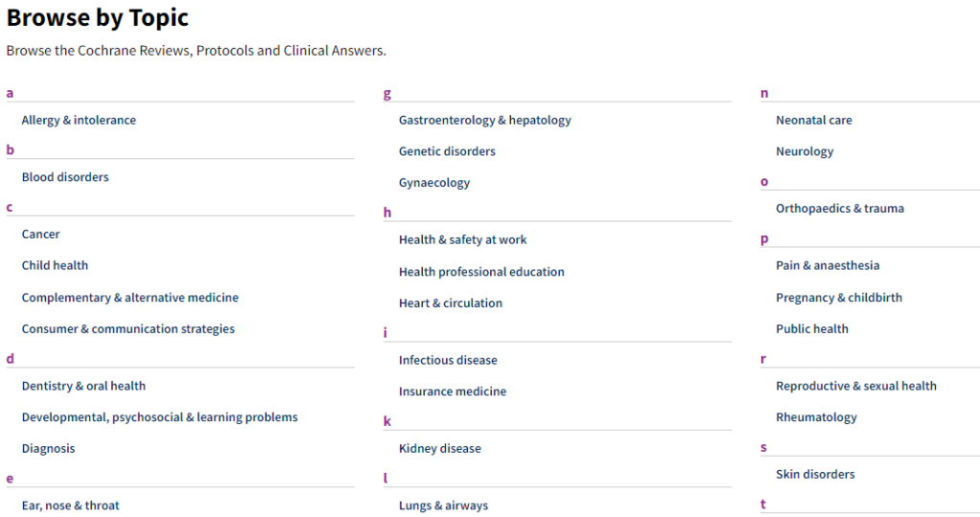Open Developmental, psychosocial & learning problems

point(160,417)
